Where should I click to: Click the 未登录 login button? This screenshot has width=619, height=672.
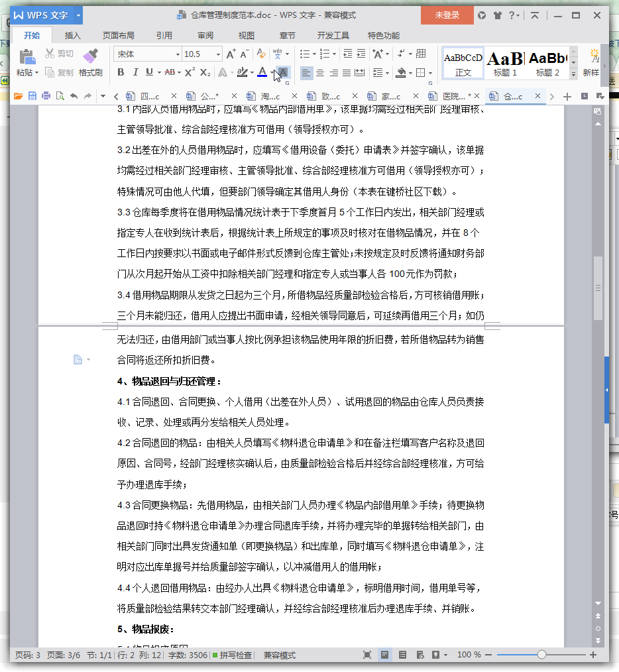click(447, 15)
